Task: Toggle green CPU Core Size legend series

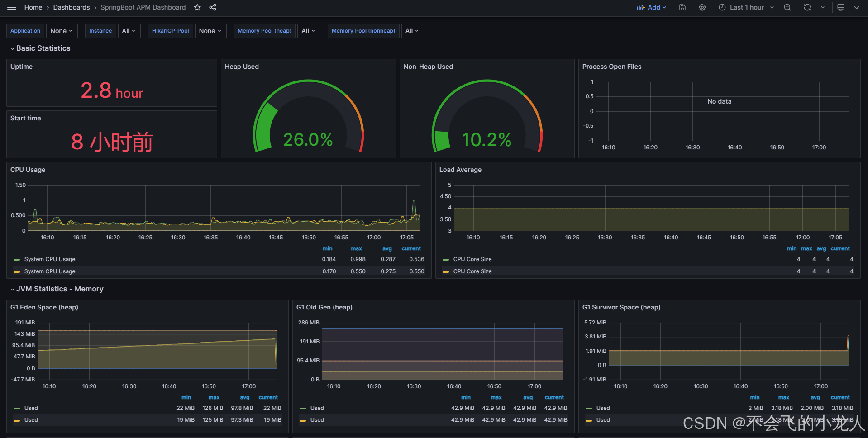Action: point(472,259)
